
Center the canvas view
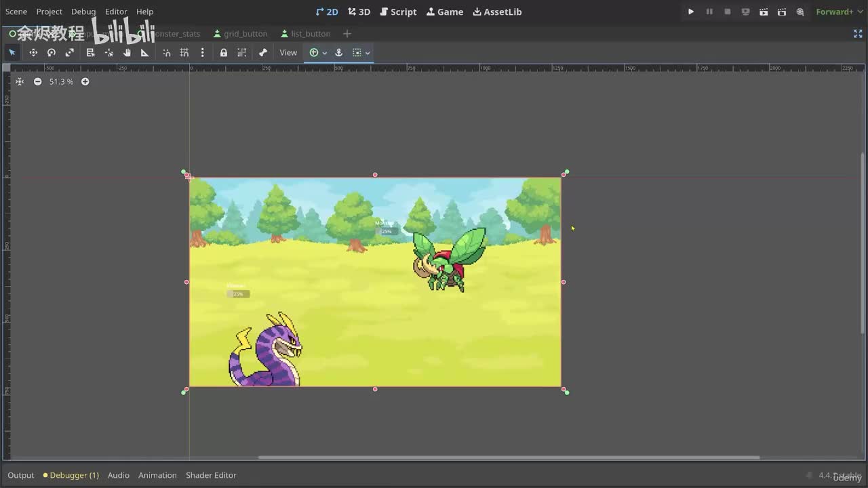click(x=20, y=81)
